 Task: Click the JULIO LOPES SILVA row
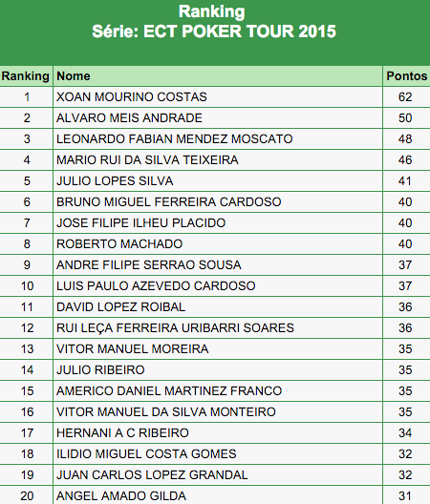tap(215, 181)
